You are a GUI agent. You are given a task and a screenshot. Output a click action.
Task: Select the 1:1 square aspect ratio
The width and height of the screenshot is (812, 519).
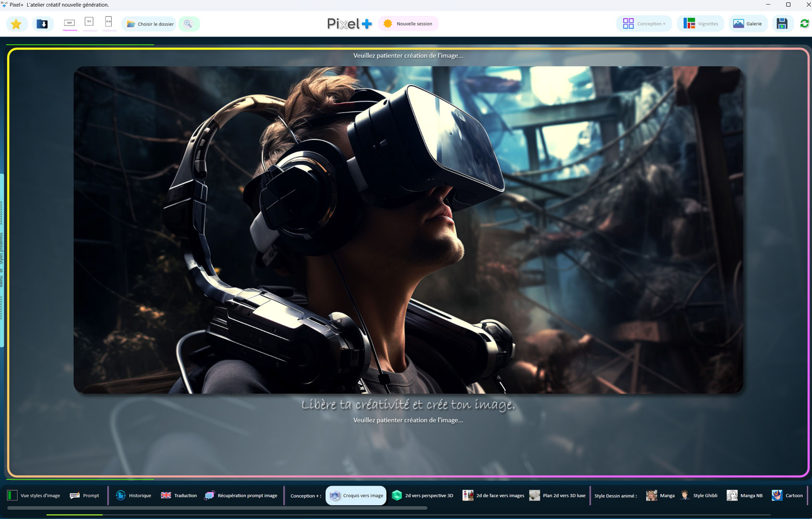[x=89, y=22]
